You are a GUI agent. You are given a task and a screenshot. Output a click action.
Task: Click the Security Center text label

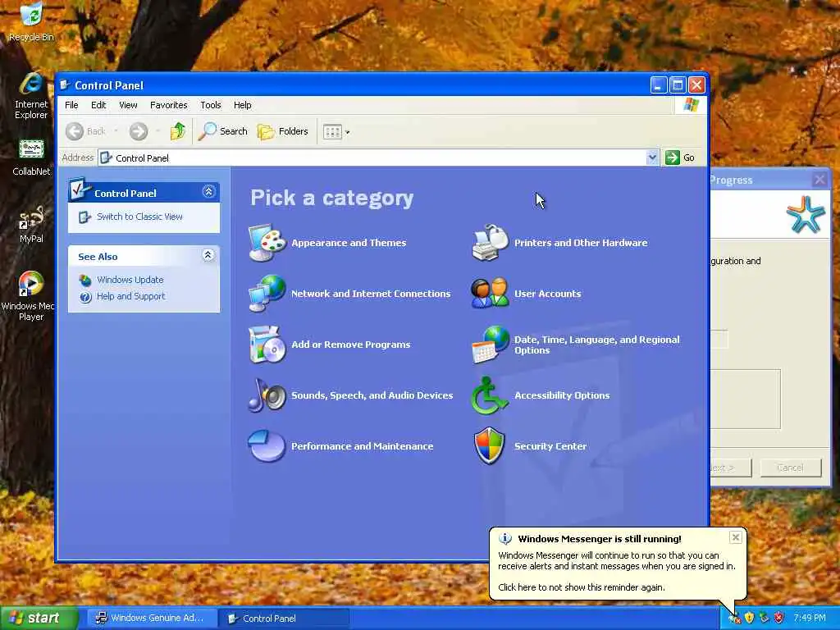pos(550,446)
